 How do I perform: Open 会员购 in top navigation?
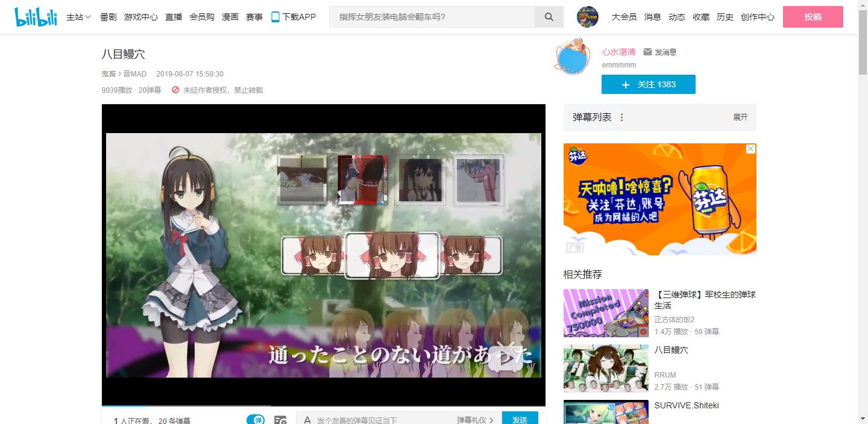click(202, 17)
